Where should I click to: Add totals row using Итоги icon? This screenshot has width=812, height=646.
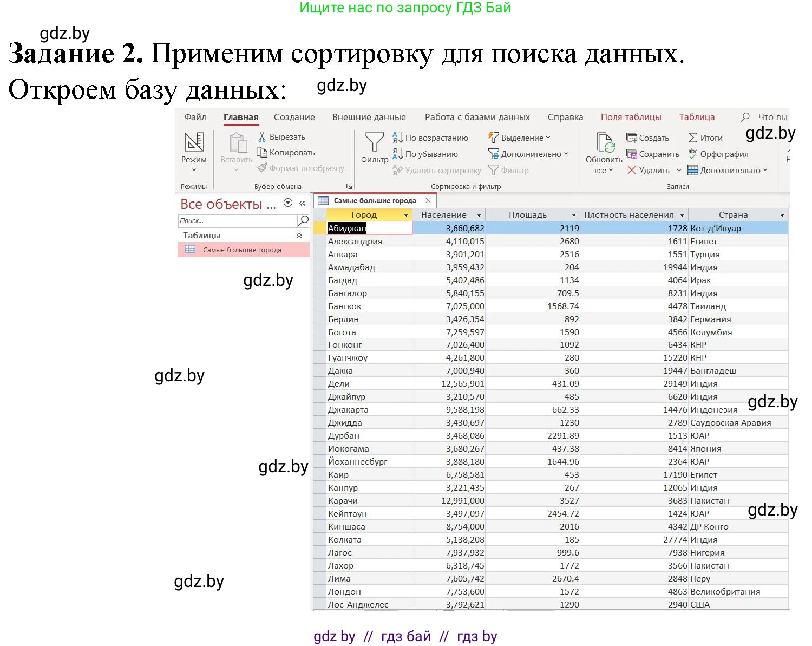point(693,138)
